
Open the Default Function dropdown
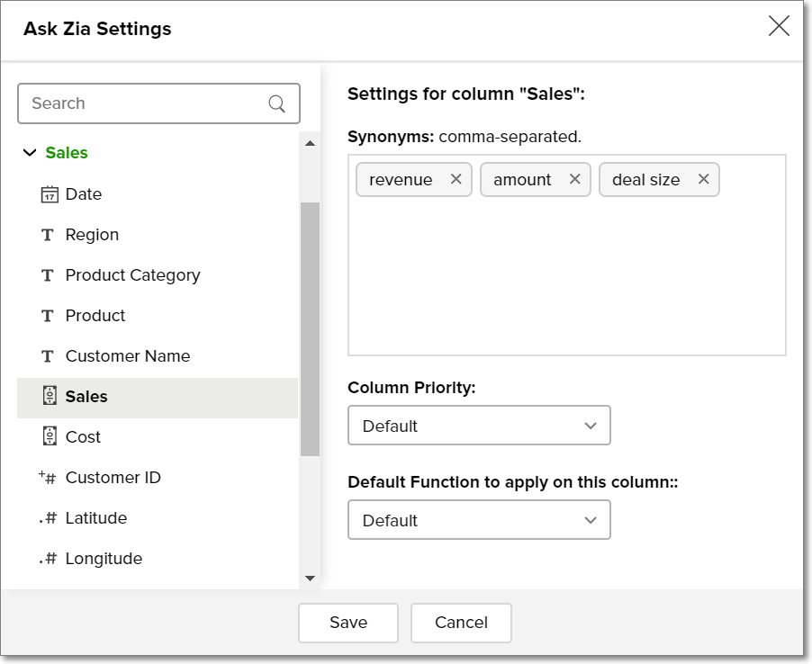tap(479, 520)
